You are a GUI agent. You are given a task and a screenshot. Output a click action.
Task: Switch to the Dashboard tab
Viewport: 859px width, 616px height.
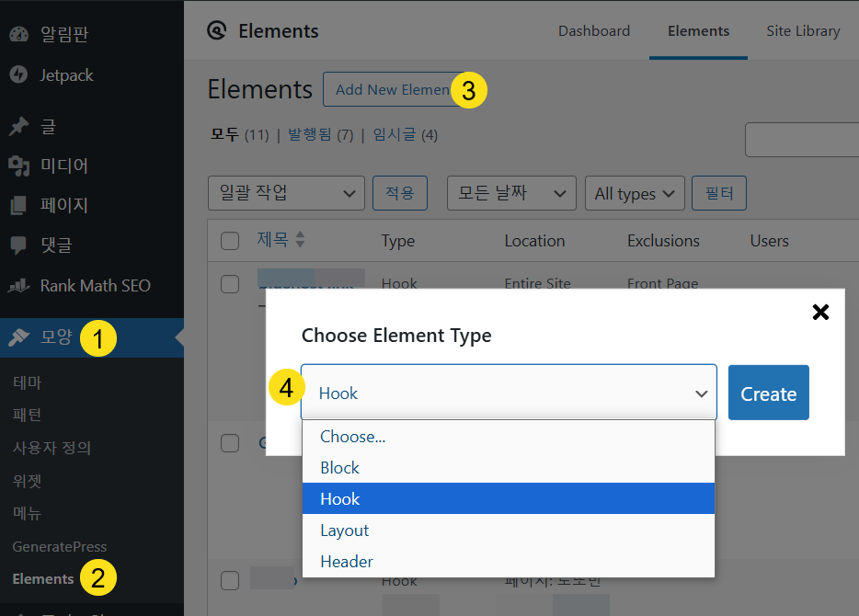[x=594, y=30]
